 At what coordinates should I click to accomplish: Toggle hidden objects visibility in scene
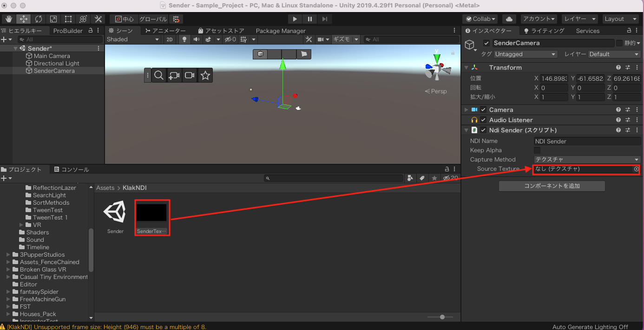[230, 39]
